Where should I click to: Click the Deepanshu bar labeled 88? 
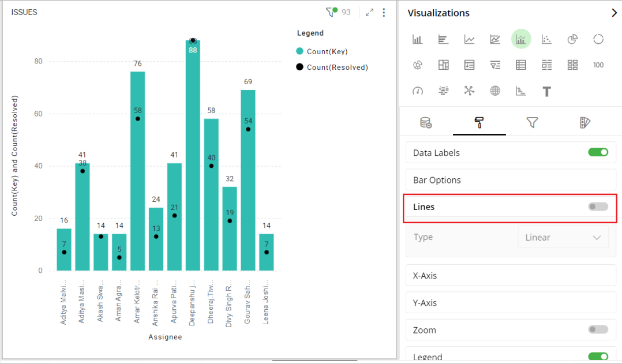pos(193,155)
